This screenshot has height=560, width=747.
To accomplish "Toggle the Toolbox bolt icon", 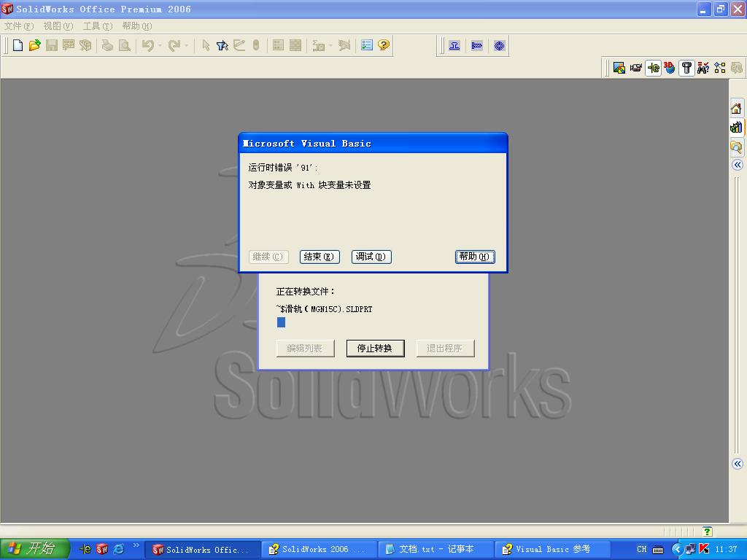I will pyautogui.click(x=686, y=68).
